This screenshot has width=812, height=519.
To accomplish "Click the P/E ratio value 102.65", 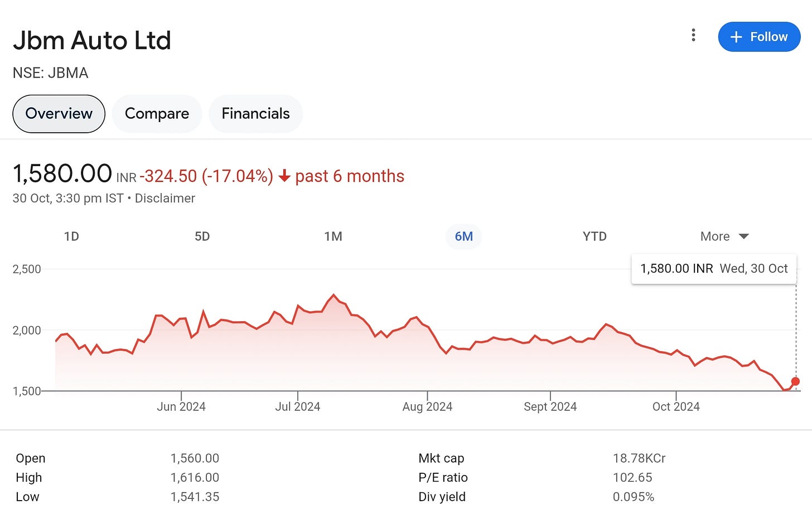I will point(632,478).
